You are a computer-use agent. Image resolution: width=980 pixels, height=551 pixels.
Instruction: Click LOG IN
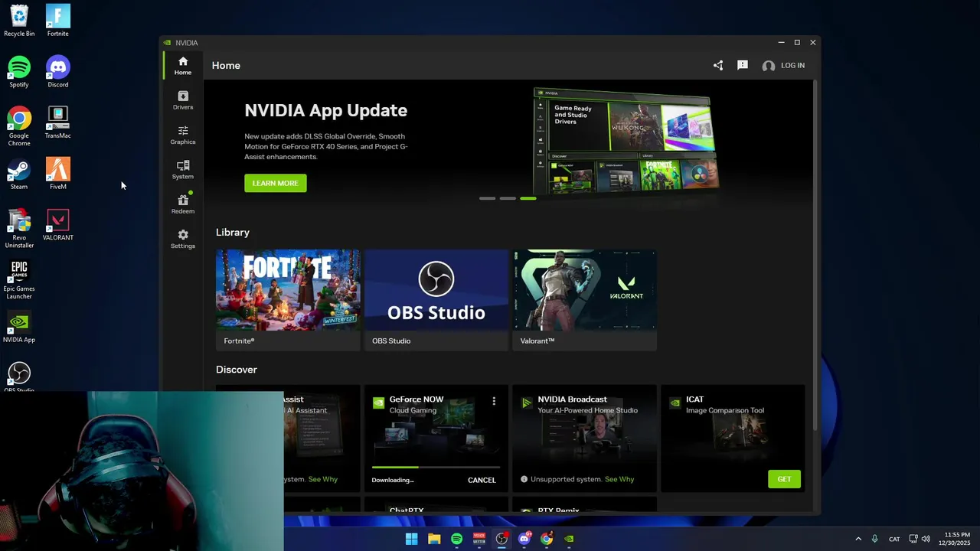[792, 66]
